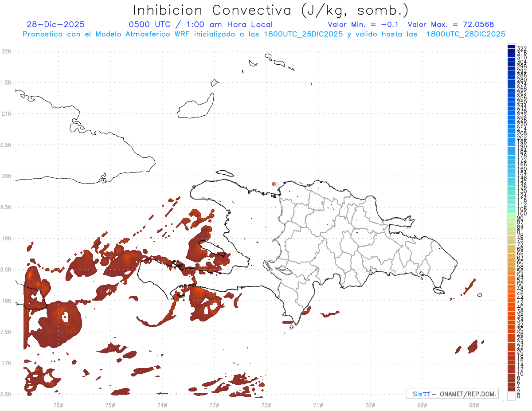This screenshot has height=411, width=532.
Task: Click the '6.5N' latitude label
Action: pyautogui.click(x=7, y=394)
